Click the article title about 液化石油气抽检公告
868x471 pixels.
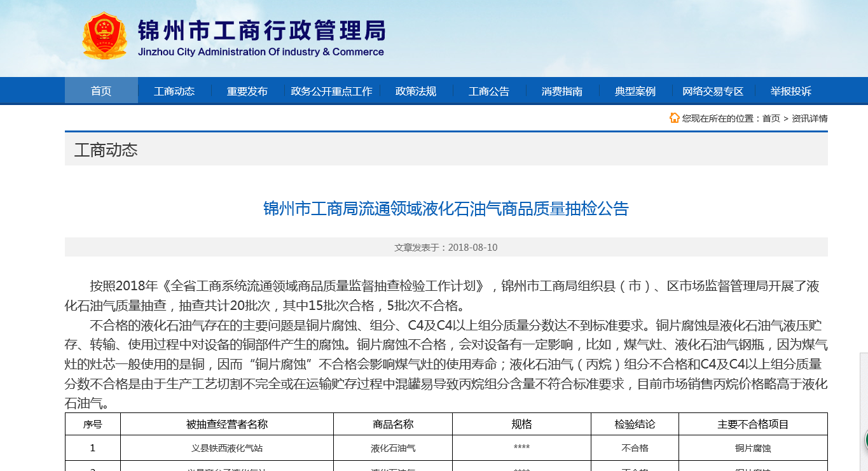pos(446,208)
